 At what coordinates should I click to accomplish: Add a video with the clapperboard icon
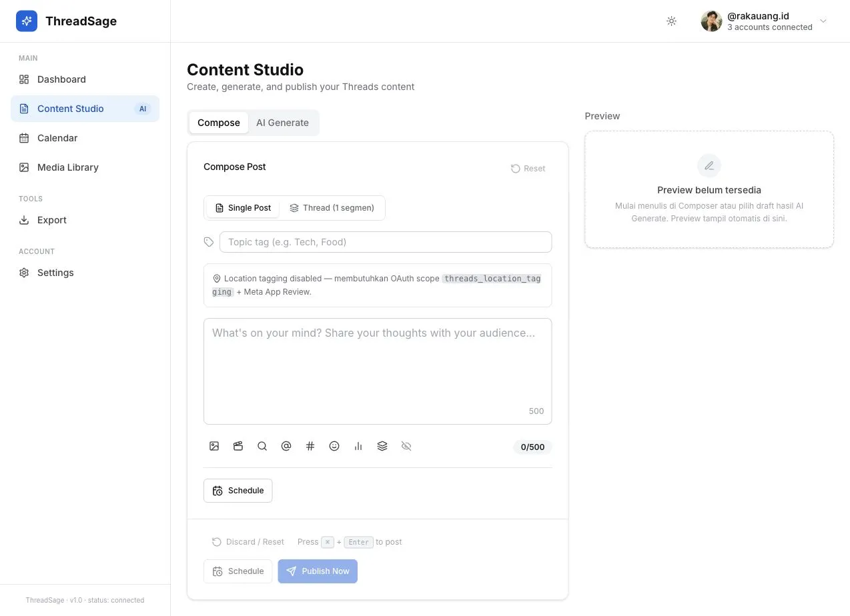tap(238, 446)
